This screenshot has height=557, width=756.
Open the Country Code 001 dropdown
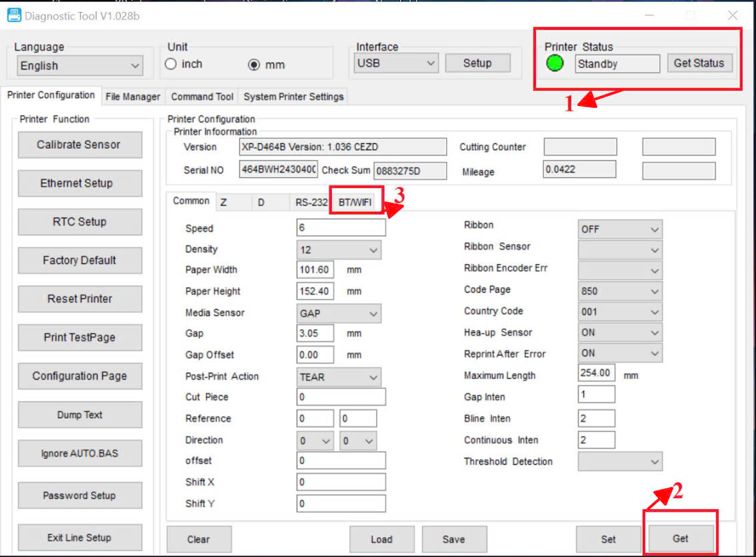tap(620, 312)
